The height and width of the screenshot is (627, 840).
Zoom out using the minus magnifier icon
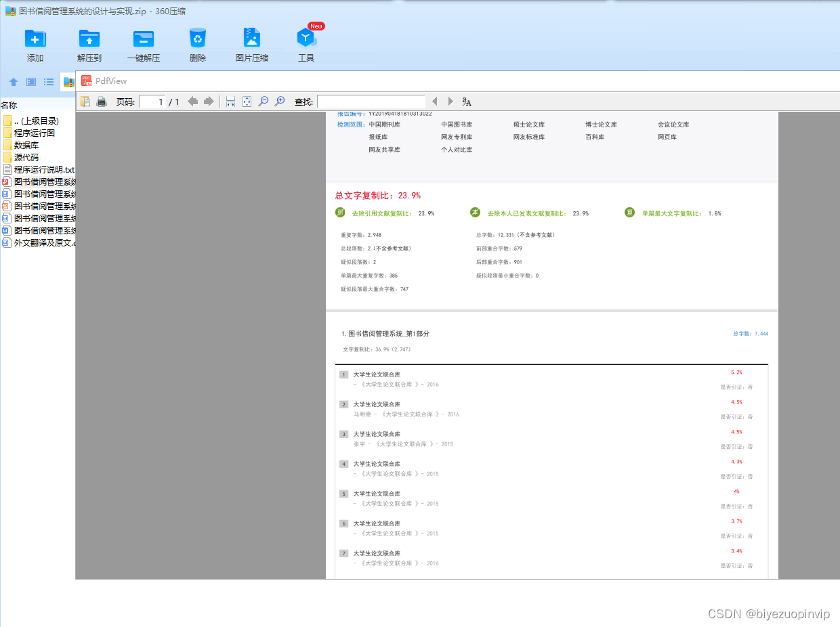pos(264,102)
